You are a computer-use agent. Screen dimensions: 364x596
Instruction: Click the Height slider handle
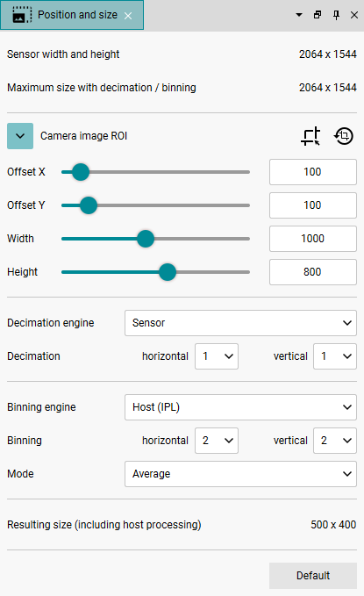pyautogui.click(x=168, y=272)
